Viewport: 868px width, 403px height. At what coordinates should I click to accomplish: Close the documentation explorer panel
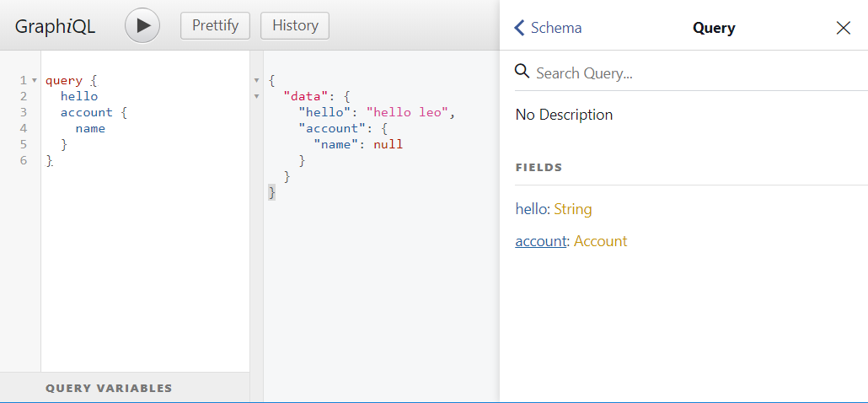(843, 28)
